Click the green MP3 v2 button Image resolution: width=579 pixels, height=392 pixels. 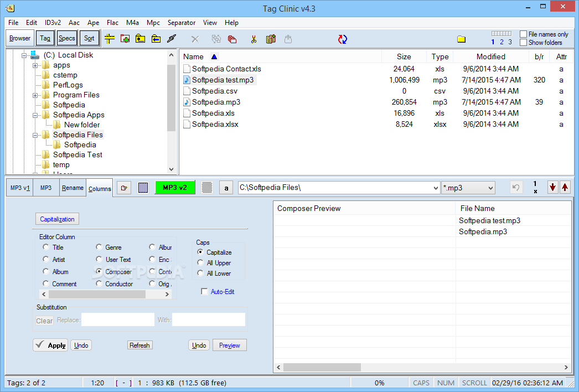tap(175, 187)
